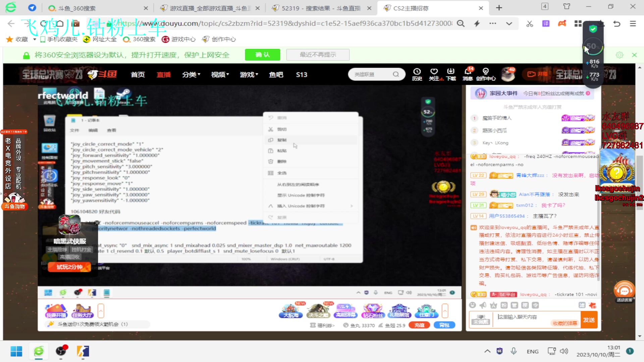
Task: Click the red 充值 button
Action: click(x=419, y=325)
